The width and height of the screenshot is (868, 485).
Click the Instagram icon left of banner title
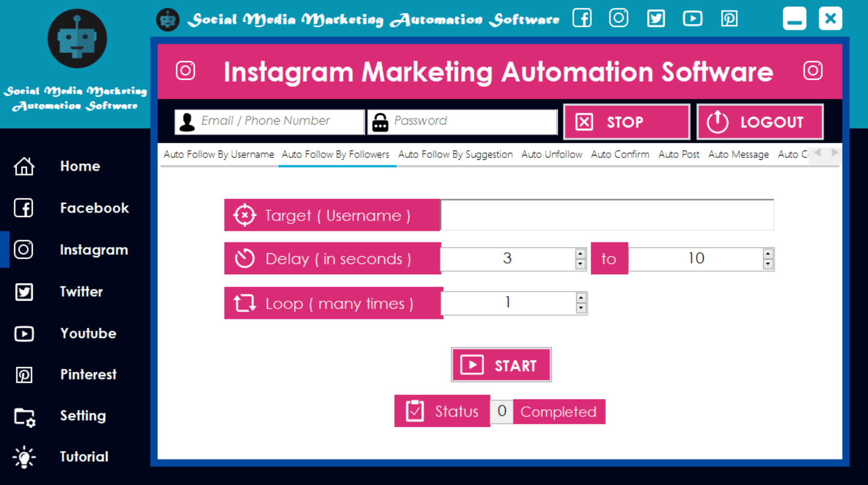[186, 71]
